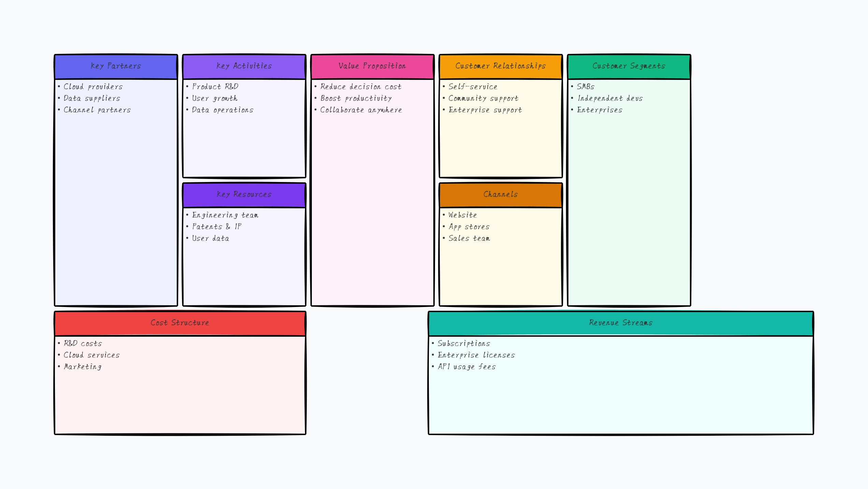This screenshot has height=489, width=868.
Task: Select the Subscriptions revenue item
Action: [464, 344]
